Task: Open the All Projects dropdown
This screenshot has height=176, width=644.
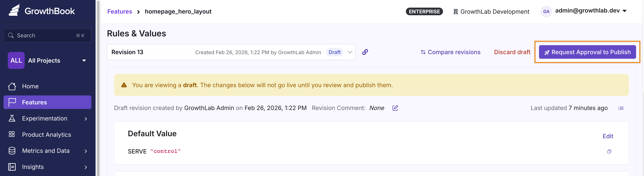Action: point(47,60)
